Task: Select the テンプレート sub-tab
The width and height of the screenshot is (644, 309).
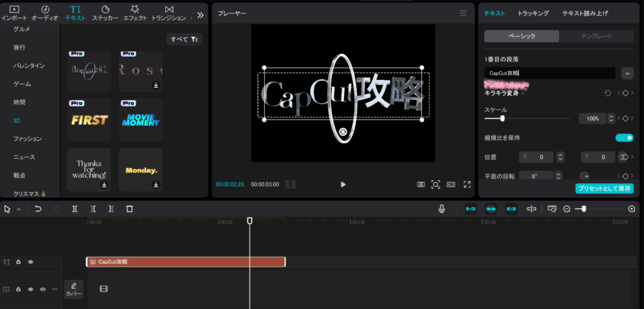Action: pyautogui.click(x=596, y=36)
